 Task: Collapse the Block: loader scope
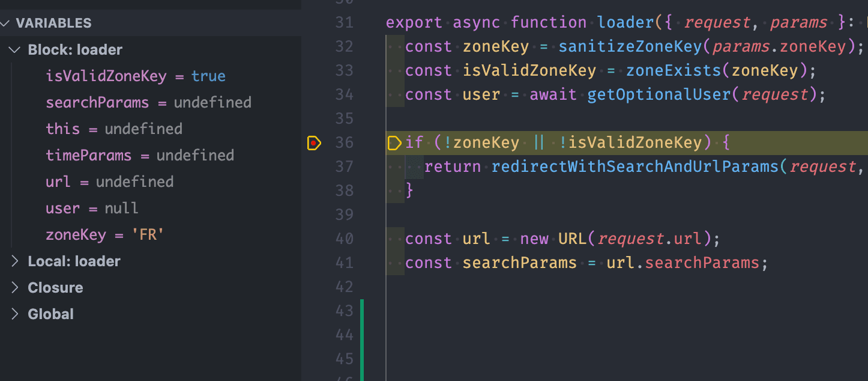click(16, 50)
